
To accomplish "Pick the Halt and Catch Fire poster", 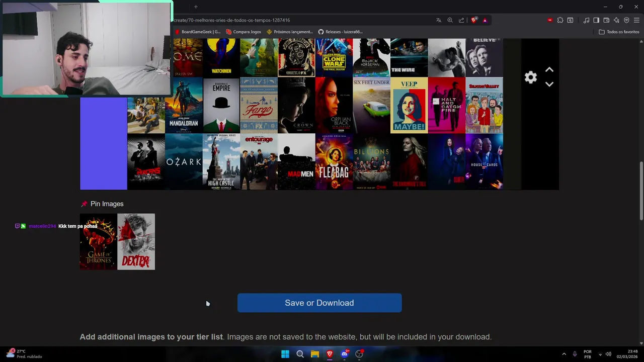I will point(447,105).
